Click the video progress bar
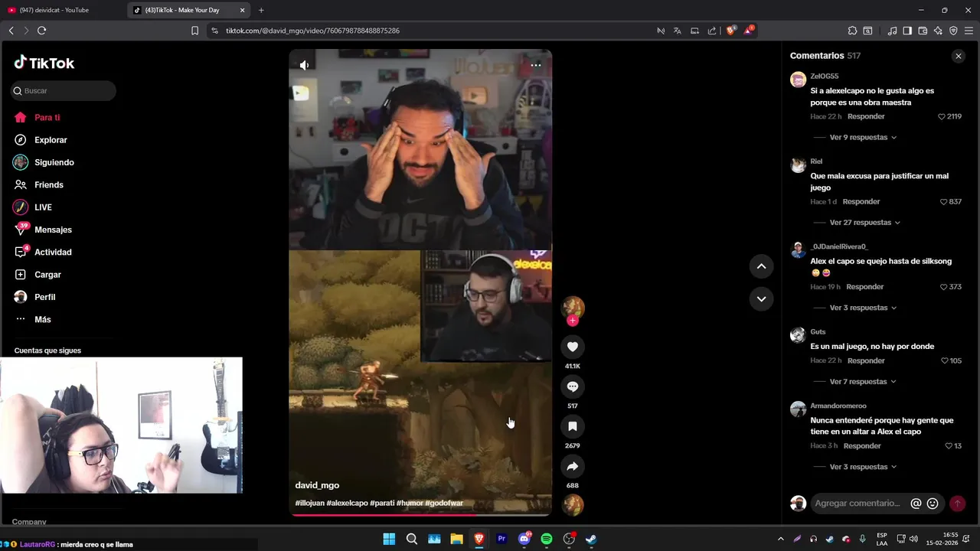The width and height of the screenshot is (980, 551). [420, 515]
